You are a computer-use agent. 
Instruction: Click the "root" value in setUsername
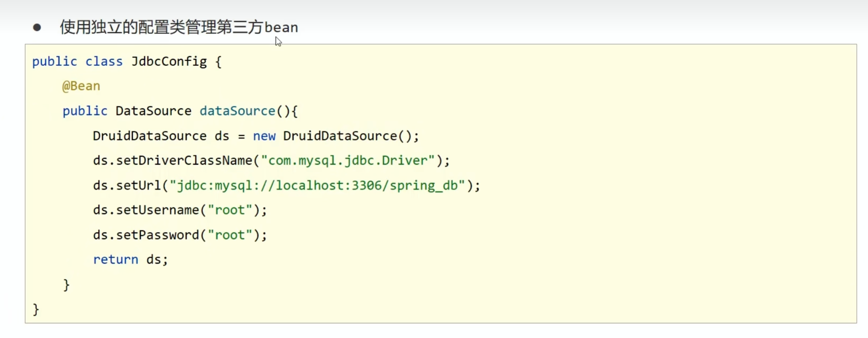coord(230,210)
